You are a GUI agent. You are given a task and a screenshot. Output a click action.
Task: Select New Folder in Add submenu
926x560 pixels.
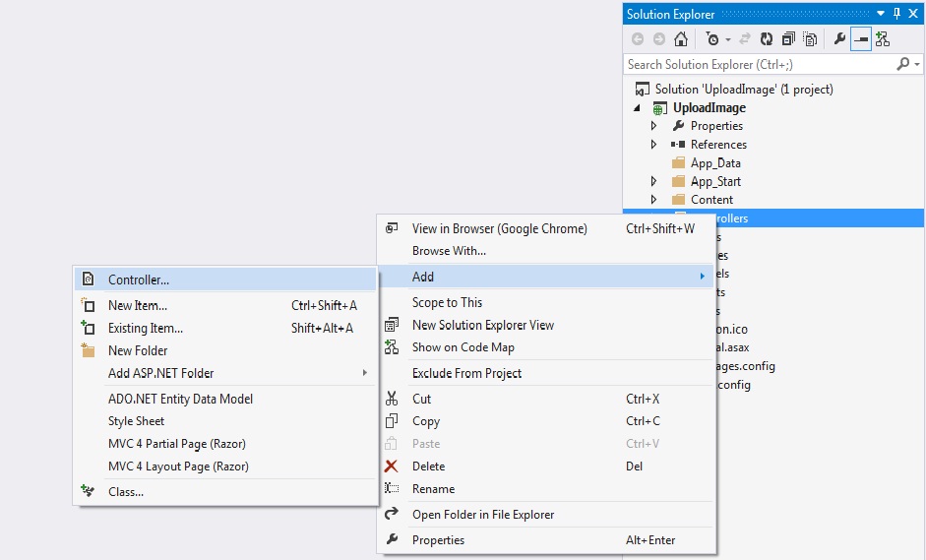225,350
